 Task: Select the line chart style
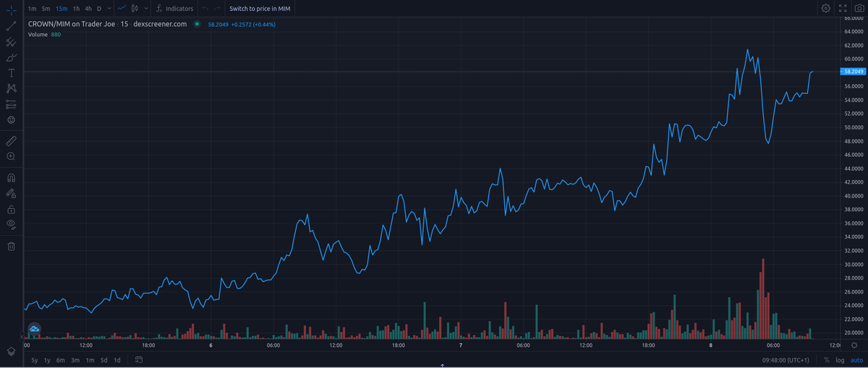122,9
